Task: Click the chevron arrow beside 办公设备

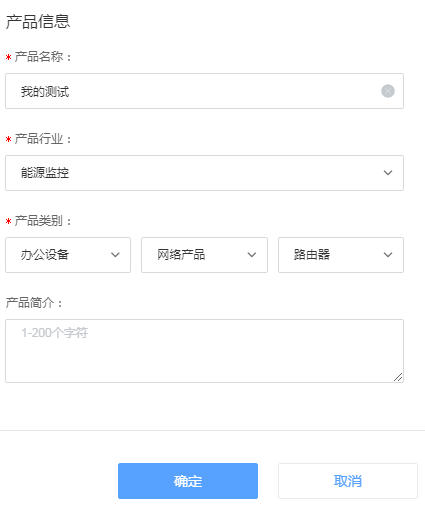Action: click(x=115, y=255)
